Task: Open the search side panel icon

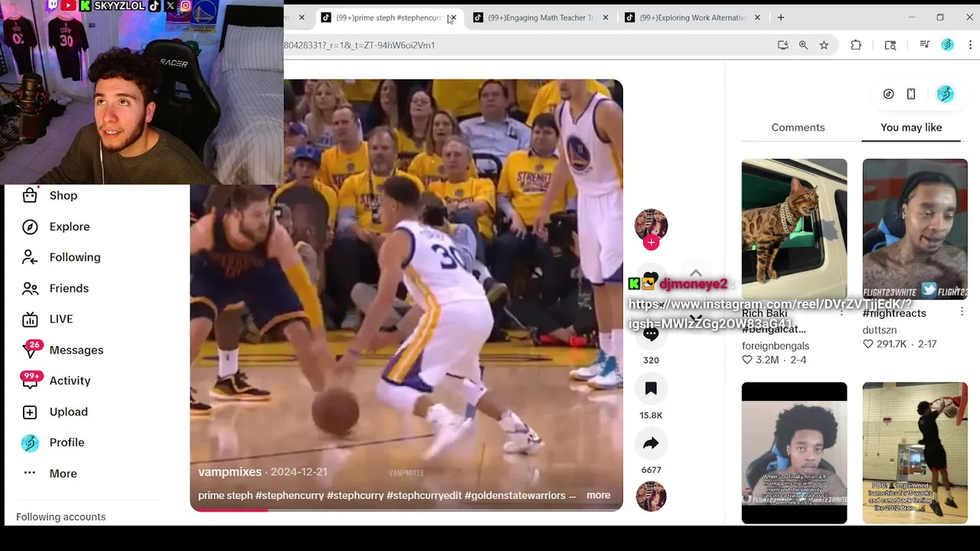Action: [x=890, y=45]
